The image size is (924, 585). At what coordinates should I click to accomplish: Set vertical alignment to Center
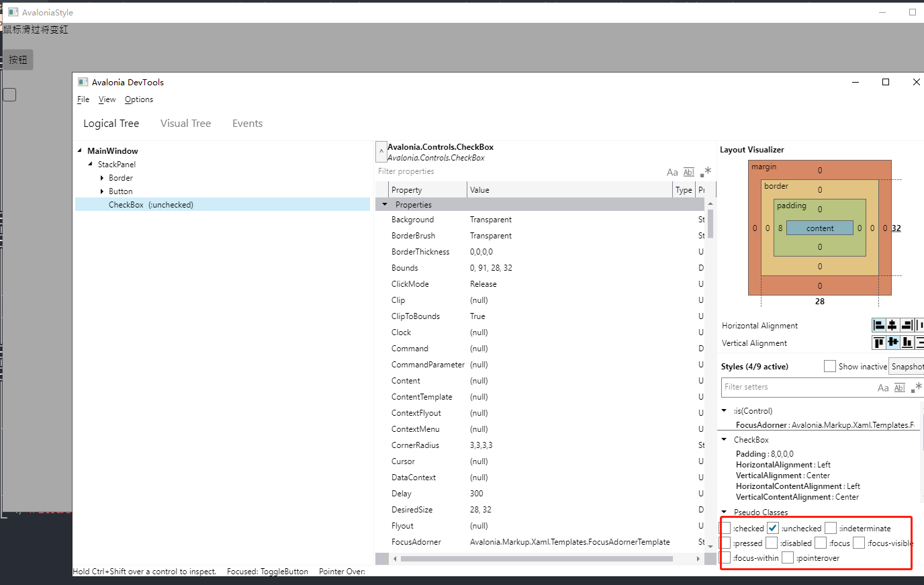pyautogui.click(x=892, y=343)
